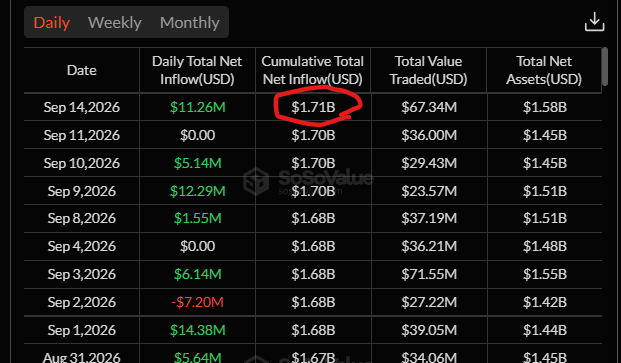Image resolution: width=621 pixels, height=363 pixels.
Task: Select the Sep 14,2026 date cell
Action: 82,107
